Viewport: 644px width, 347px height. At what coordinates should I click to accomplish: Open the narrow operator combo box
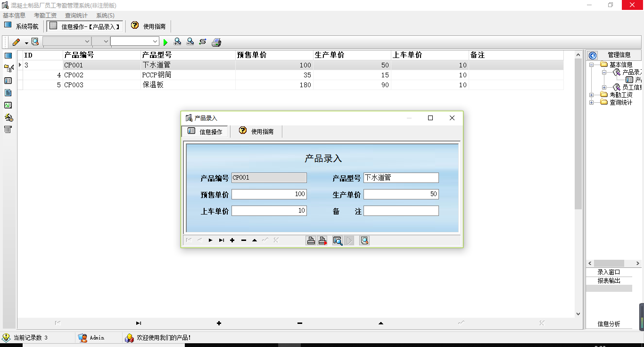coord(101,41)
